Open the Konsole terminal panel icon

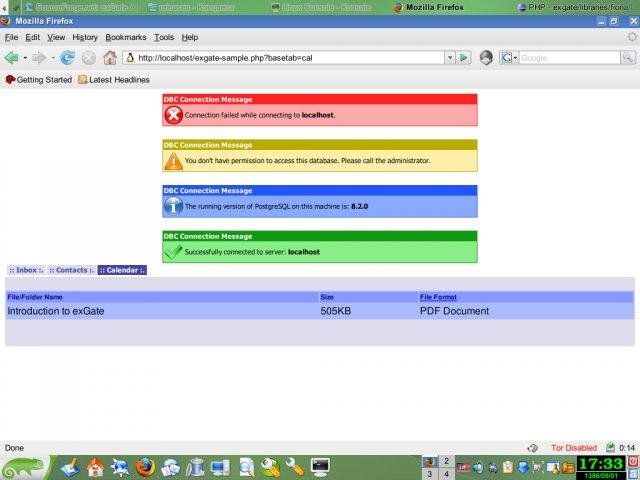tap(320, 468)
